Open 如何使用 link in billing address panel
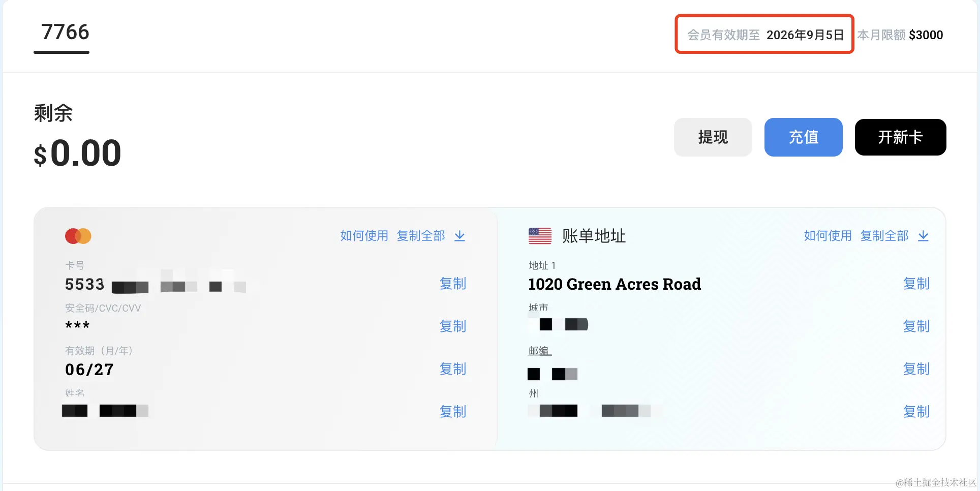The width and height of the screenshot is (980, 491). coord(828,236)
